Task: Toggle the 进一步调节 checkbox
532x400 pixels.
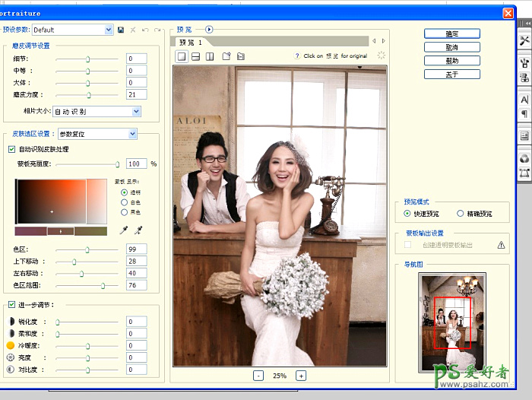Action: [11, 305]
